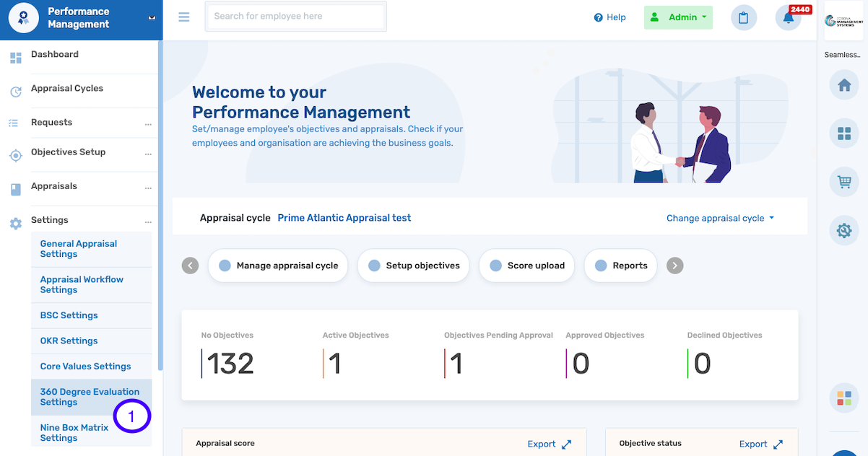Open the Change appraisal cycle dropdown
The width and height of the screenshot is (868, 456).
719,217
